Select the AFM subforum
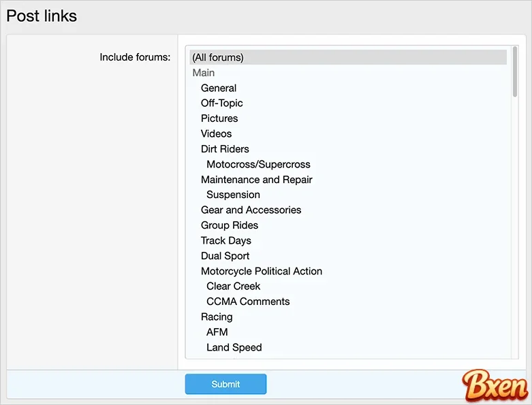This screenshot has width=532, height=405. (x=217, y=332)
